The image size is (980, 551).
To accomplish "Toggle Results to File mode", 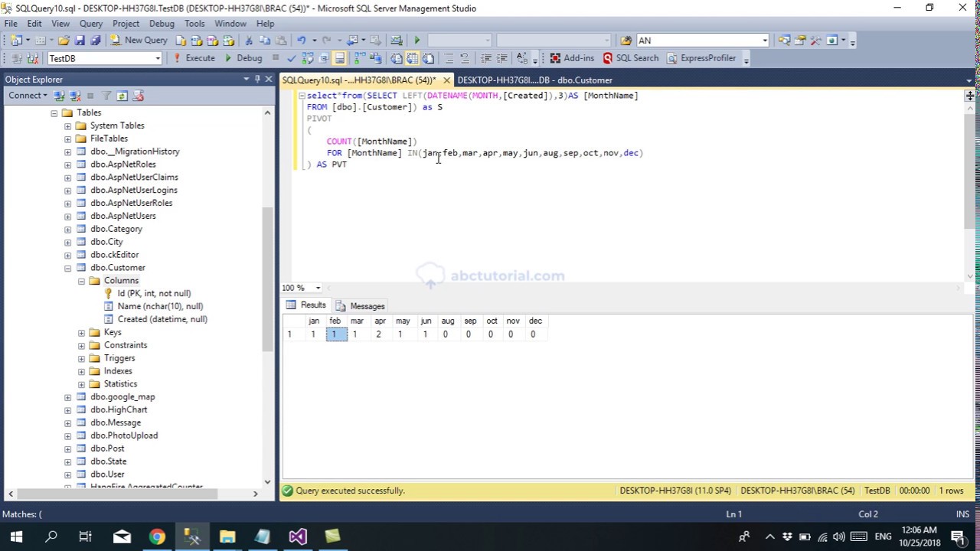I will point(428,58).
